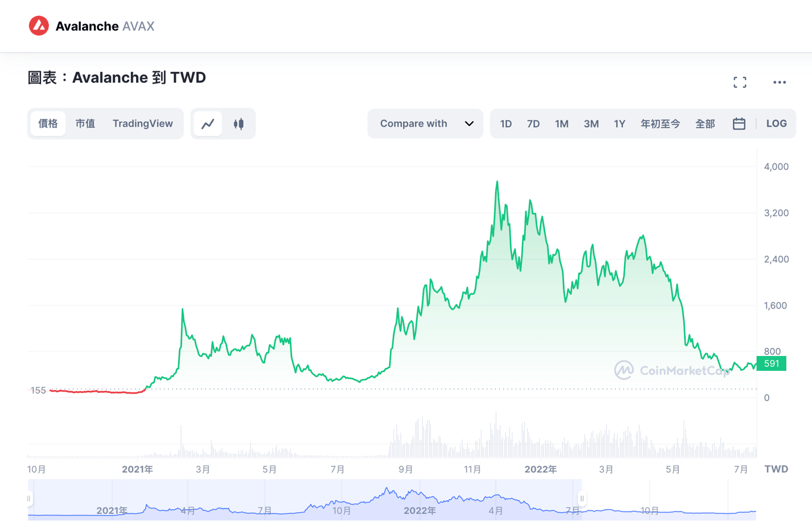Set chart range to 3M
This screenshot has height=530, width=812.
(x=591, y=124)
